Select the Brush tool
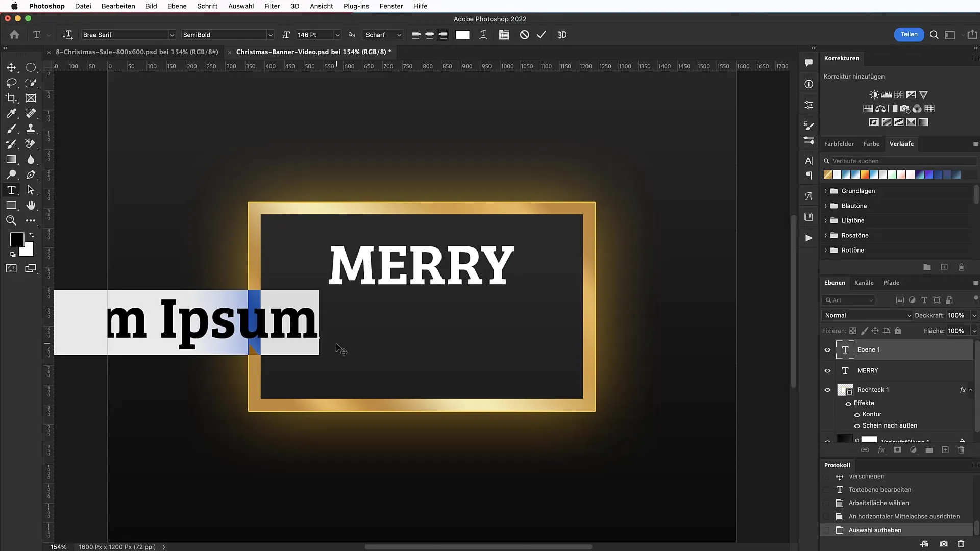Viewport: 980px width, 551px height. (x=11, y=129)
